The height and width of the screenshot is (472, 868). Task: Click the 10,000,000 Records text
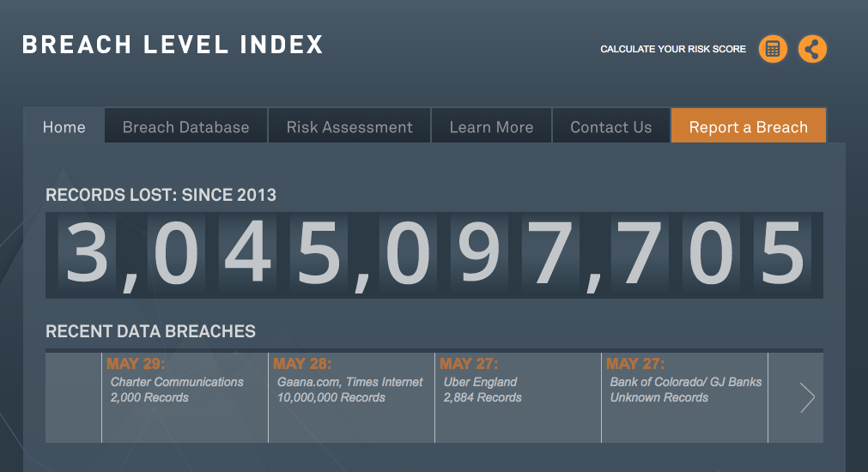tap(331, 397)
